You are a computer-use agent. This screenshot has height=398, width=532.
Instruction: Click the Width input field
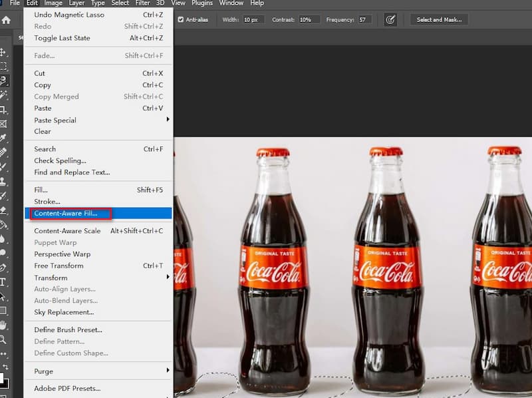(253, 20)
